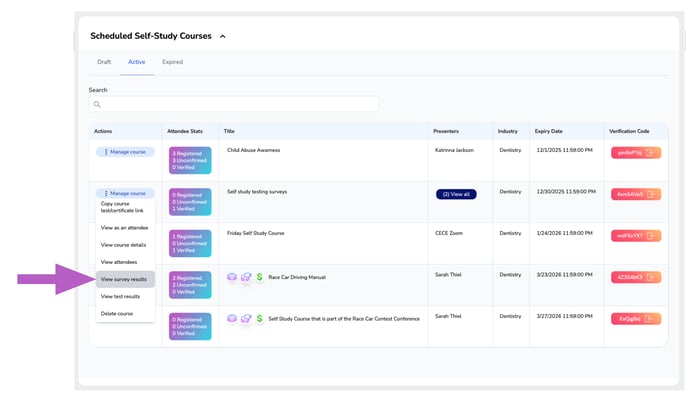Click presenter name Katrinna Jackson
688x398 pixels.
click(454, 150)
